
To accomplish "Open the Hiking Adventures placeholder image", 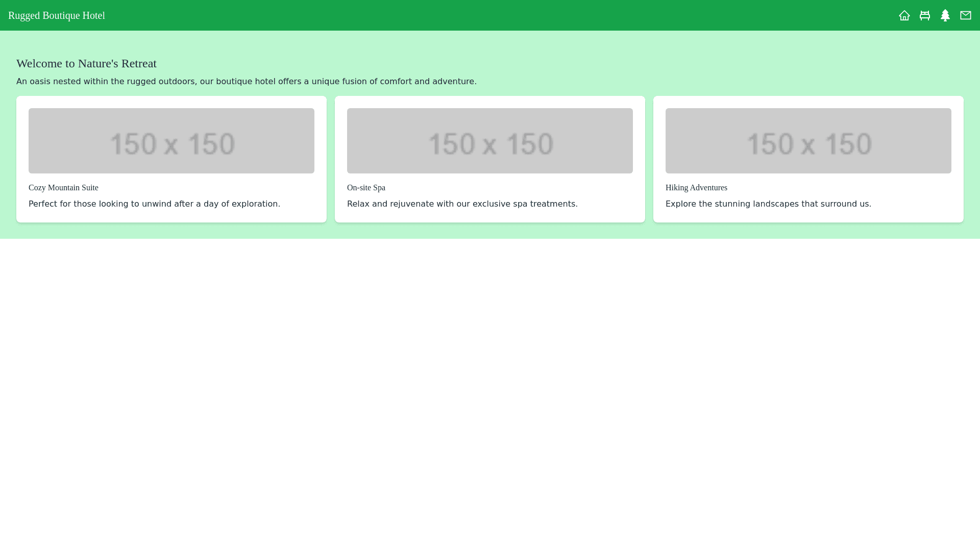I will pos(808,141).
